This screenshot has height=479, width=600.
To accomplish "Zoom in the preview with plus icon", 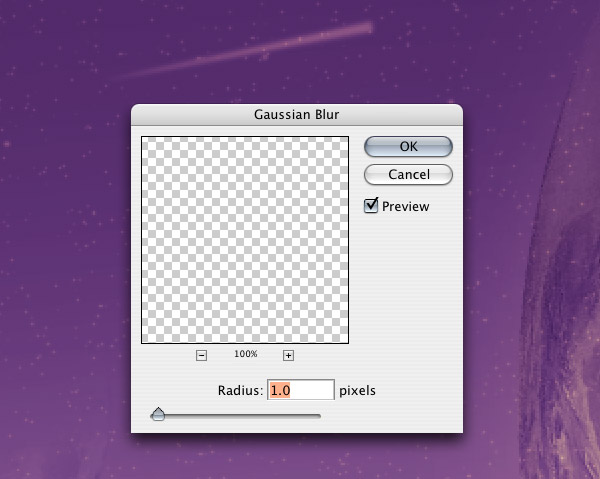I will [288, 355].
